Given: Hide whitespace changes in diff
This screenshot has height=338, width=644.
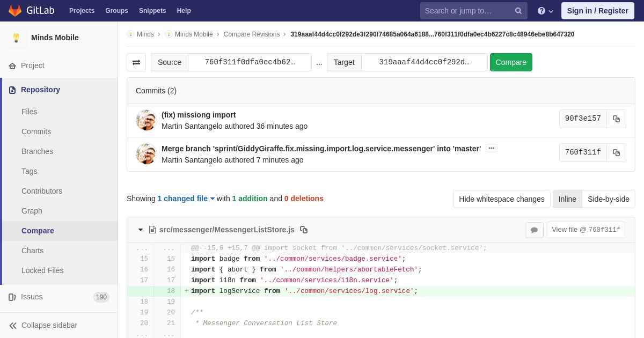Looking at the screenshot, I should coord(501,199).
